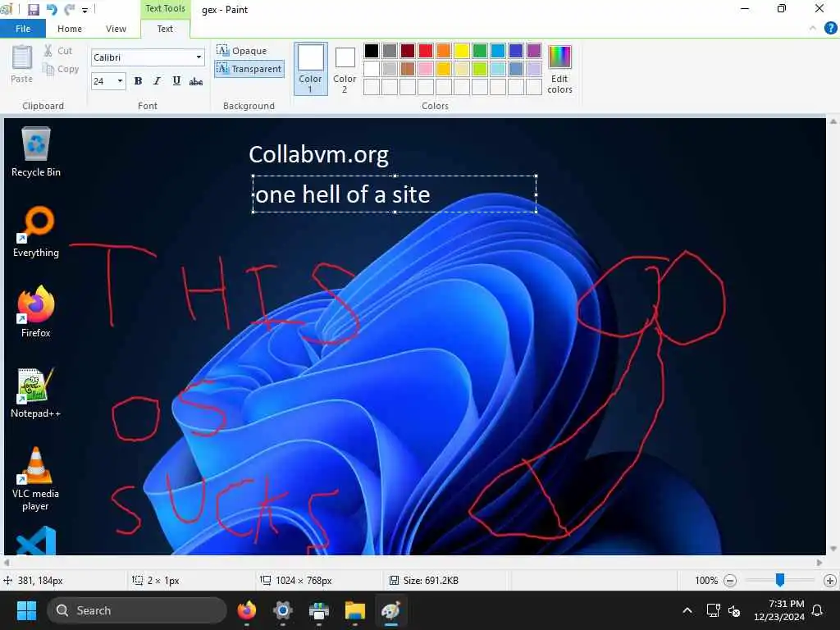The width and height of the screenshot is (840, 630).
Task: Switch to the View tab
Action: click(116, 29)
